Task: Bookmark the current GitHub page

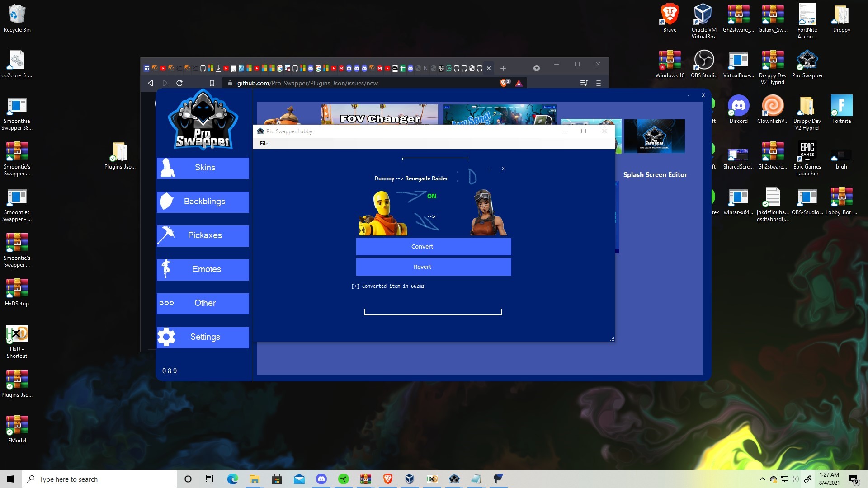Action: click(212, 83)
